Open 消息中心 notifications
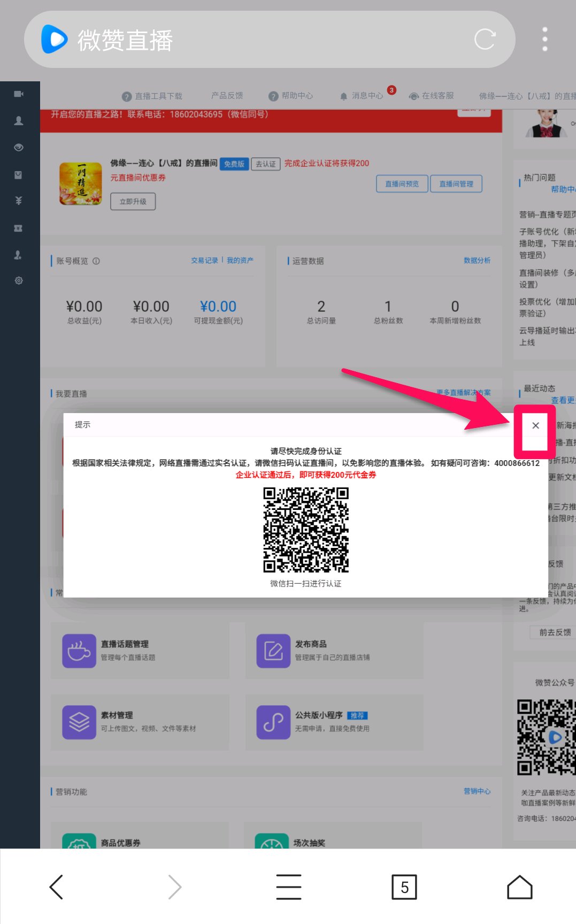This screenshot has width=576, height=924. coord(362,96)
